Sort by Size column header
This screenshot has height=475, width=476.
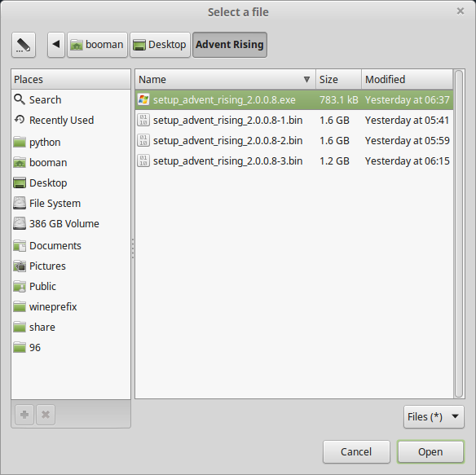339,80
